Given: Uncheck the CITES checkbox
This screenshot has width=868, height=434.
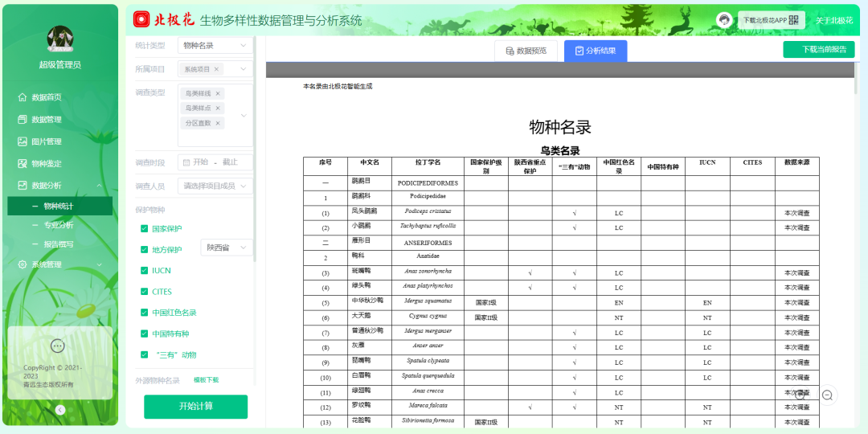Looking at the screenshot, I should pos(145,292).
